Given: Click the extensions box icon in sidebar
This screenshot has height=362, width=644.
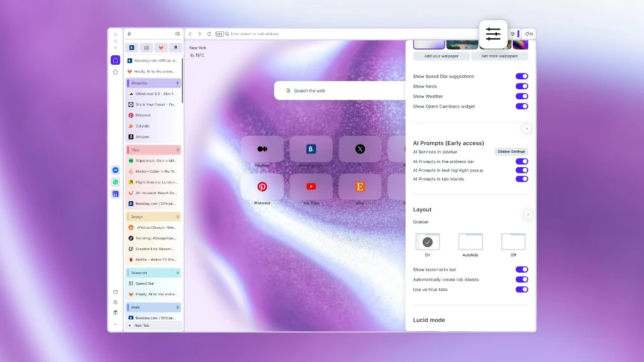Looking at the screenshot, I should pyautogui.click(x=116, y=313).
